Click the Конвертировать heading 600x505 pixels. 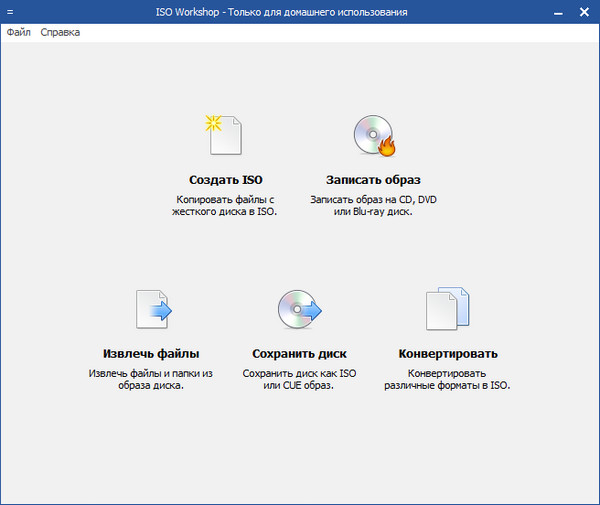click(x=447, y=354)
